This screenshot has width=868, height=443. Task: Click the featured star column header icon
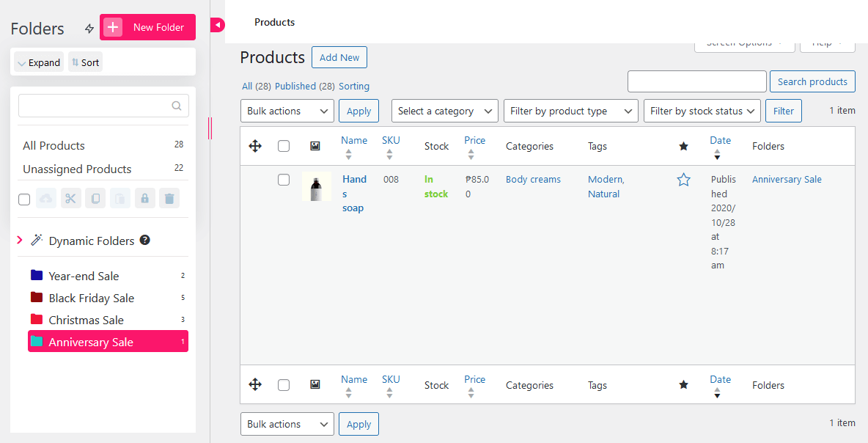coord(684,146)
